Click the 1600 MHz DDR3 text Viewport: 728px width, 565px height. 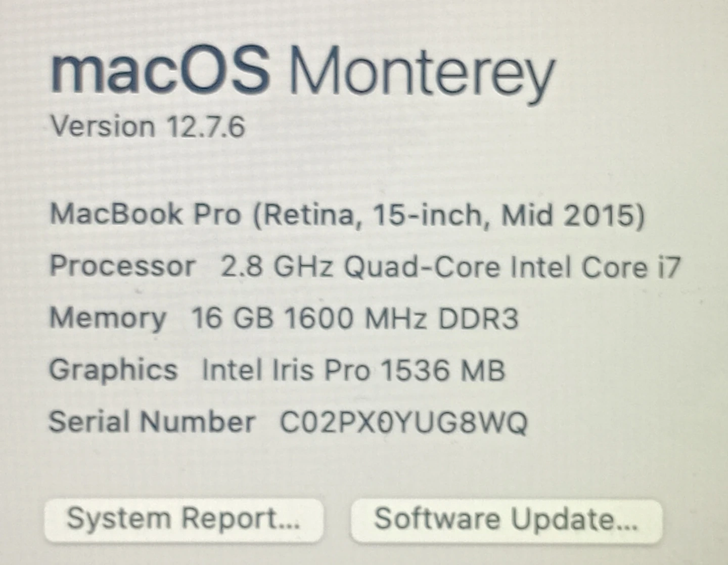click(x=401, y=319)
